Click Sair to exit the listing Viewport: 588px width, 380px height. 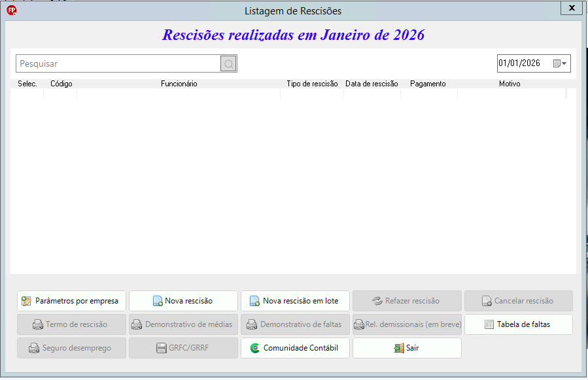(407, 348)
